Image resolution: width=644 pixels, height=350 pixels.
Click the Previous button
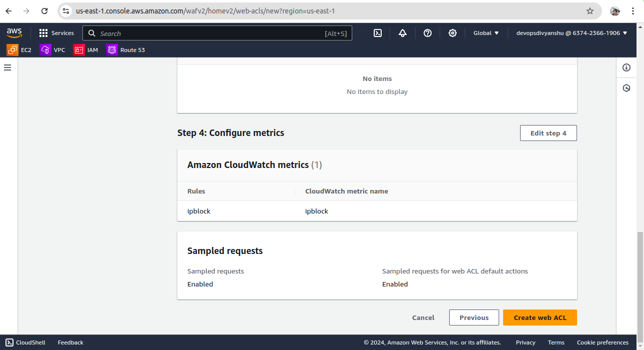[474, 317]
